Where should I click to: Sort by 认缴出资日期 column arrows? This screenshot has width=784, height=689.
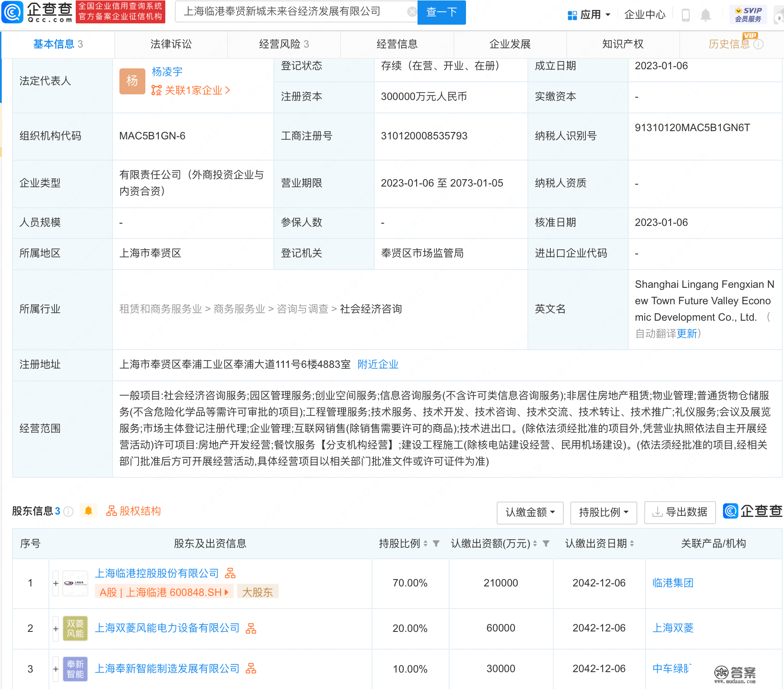tap(632, 544)
